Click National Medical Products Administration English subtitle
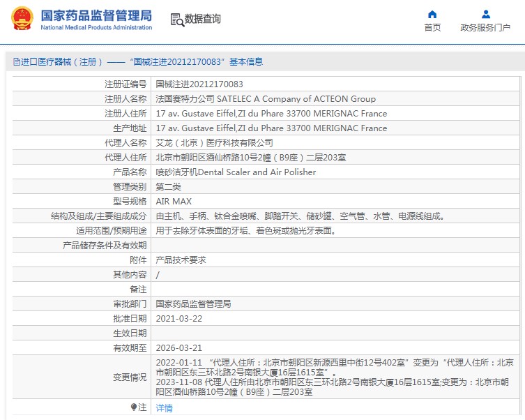The image size is (525, 420). click(x=96, y=27)
